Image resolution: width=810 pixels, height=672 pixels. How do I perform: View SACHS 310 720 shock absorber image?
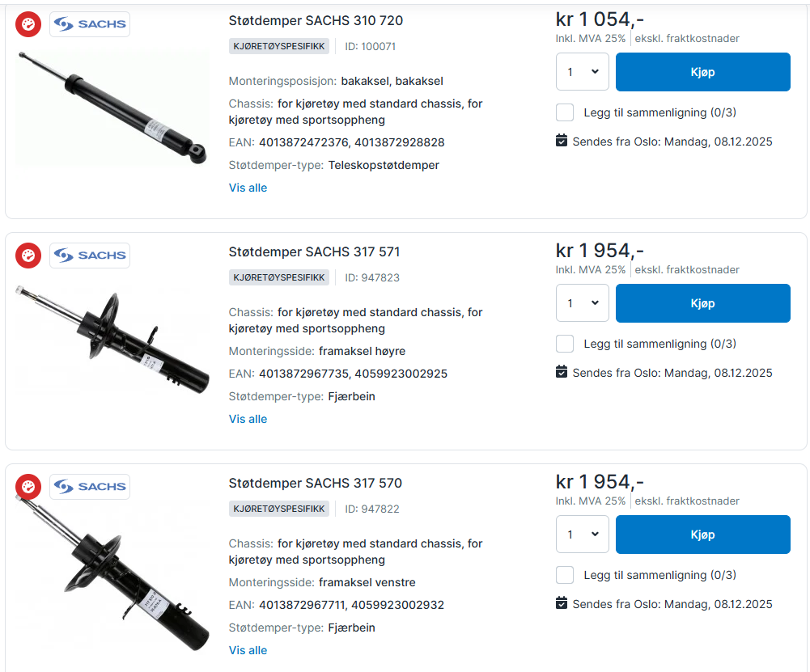(x=112, y=108)
